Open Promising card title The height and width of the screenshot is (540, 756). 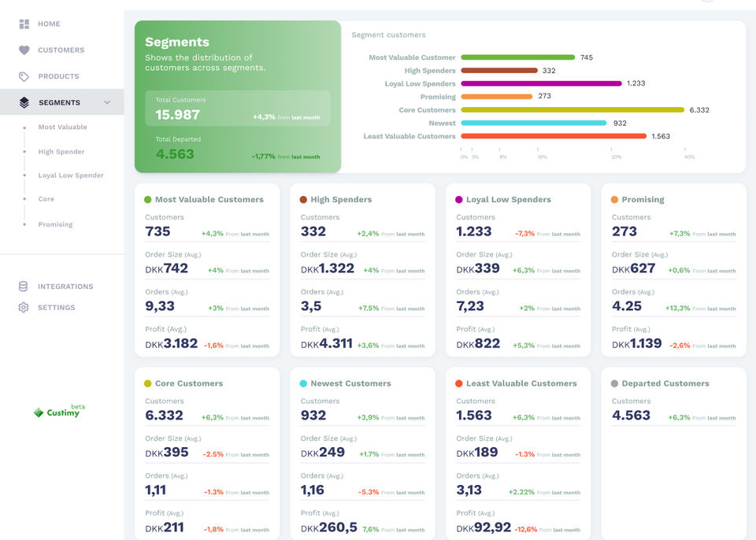643,200
